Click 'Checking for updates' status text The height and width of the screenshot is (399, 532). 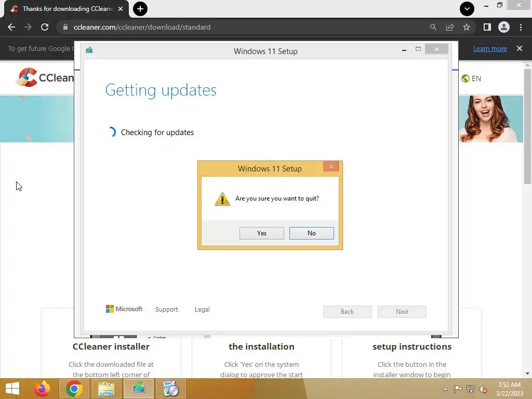(x=157, y=132)
